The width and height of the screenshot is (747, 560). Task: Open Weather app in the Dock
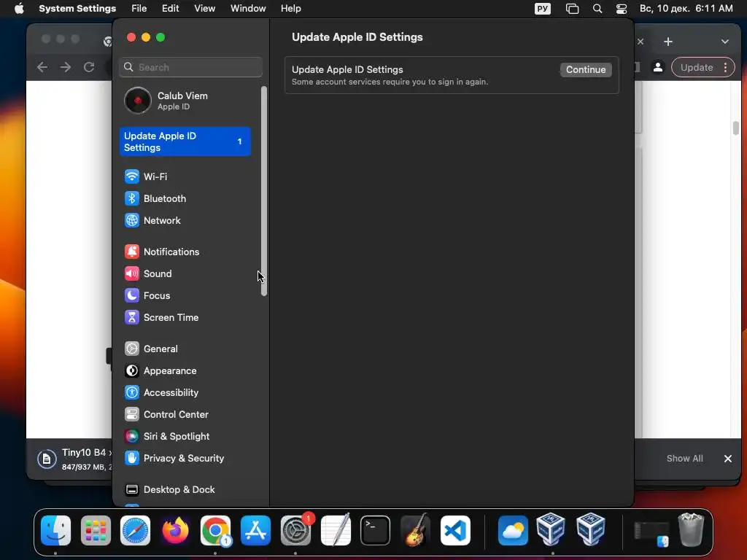pyautogui.click(x=513, y=531)
